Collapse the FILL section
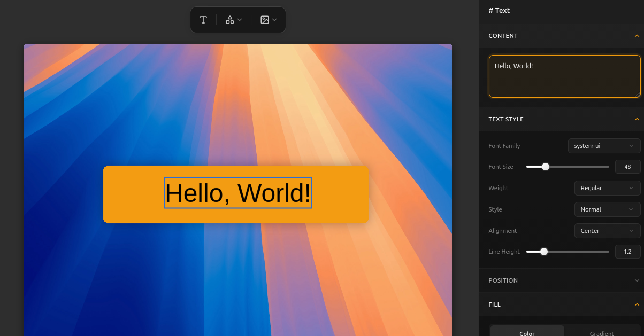The height and width of the screenshot is (336, 644). coord(637,304)
